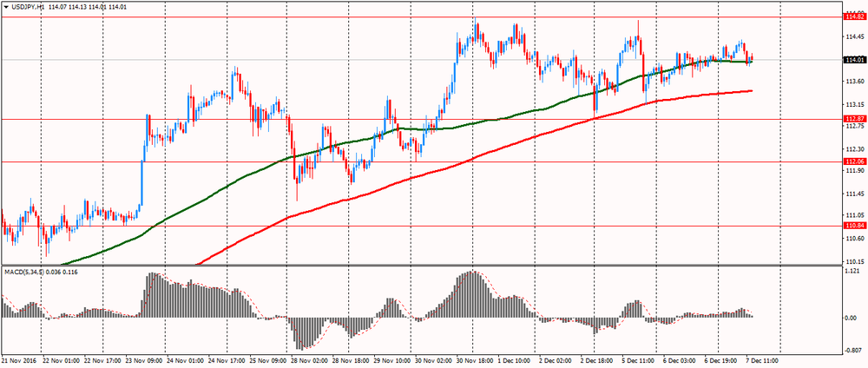The image size is (868, 368).
Task: Click the -0.807 MACD scale value
Action: coord(853,351)
